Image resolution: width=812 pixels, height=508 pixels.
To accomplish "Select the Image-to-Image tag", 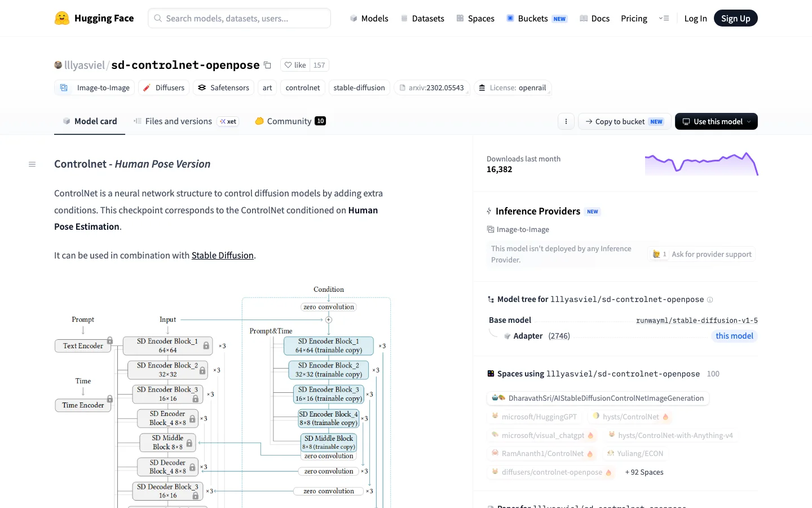I will 95,87.
